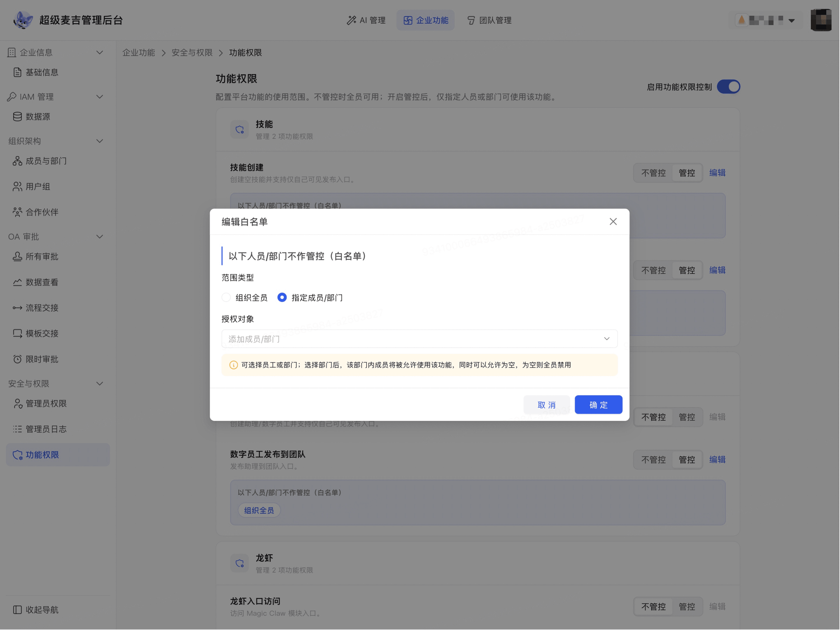
Task: Click the 收起导航 collapse panel icon
Action: tap(17, 610)
